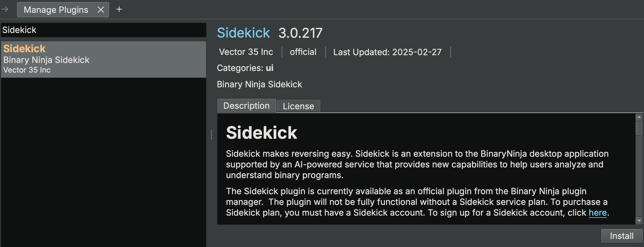Click the 'ui' category label
This screenshot has width=644, height=247.
point(270,68)
